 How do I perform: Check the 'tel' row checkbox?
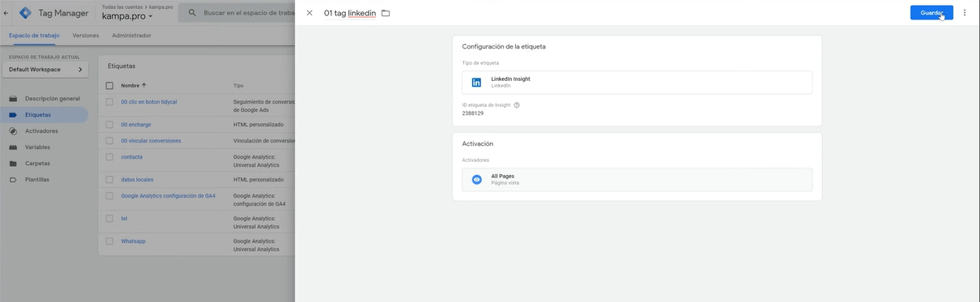tap(109, 219)
